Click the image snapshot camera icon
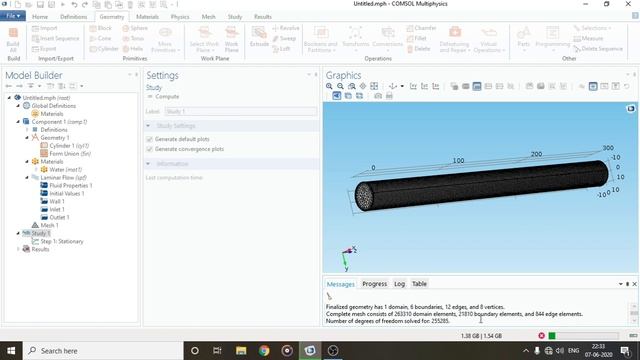 point(378,96)
